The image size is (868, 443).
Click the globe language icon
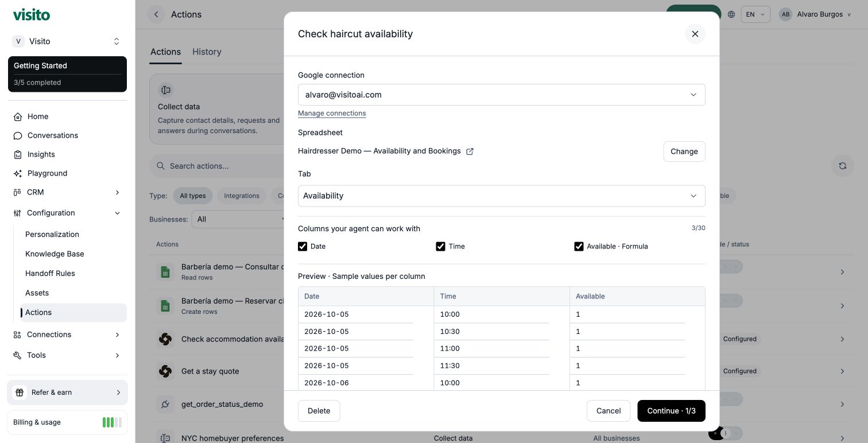pos(731,14)
